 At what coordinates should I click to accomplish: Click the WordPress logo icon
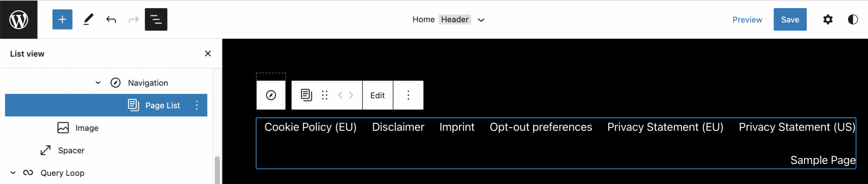(19, 20)
